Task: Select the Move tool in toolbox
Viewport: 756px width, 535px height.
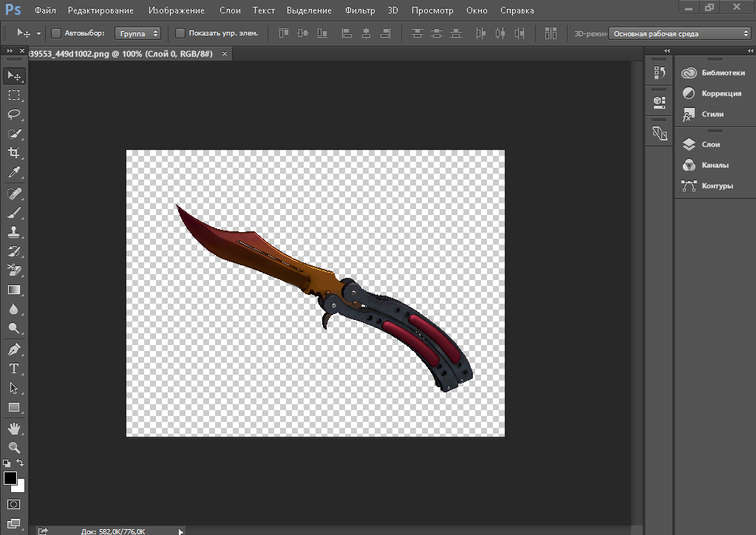Action: [14, 75]
